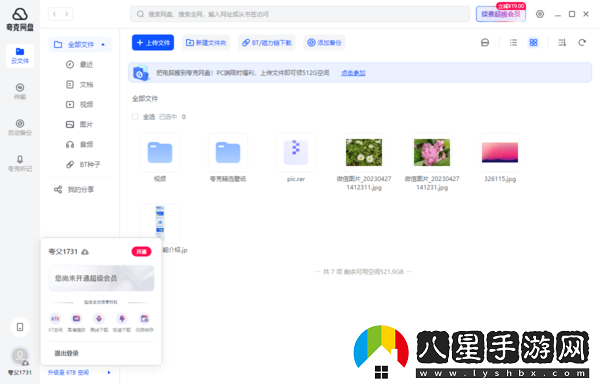Click the last calendar-style privilege icon
Screen dimensions: 600x384
click(x=144, y=319)
